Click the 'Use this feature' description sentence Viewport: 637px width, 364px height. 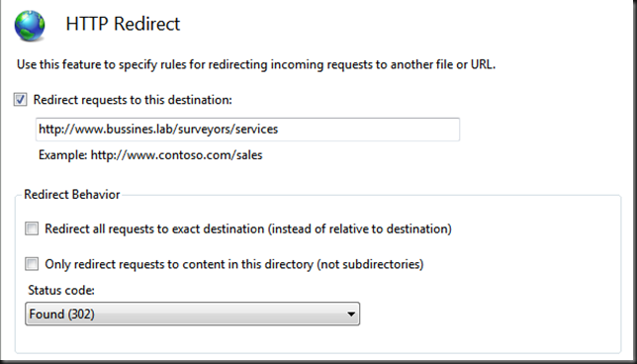point(256,64)
